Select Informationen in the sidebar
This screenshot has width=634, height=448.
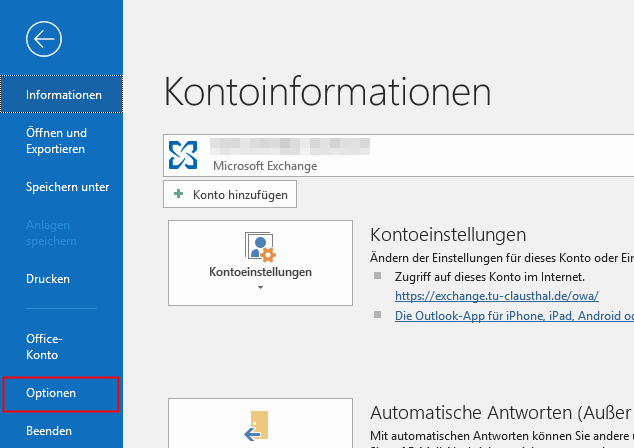tap(63, 95)
